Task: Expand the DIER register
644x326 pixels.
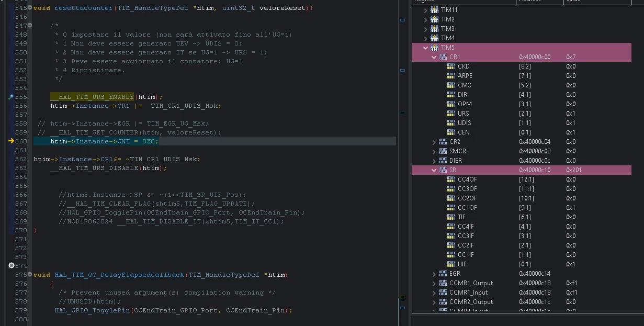Action: click(x=434, y=161)
